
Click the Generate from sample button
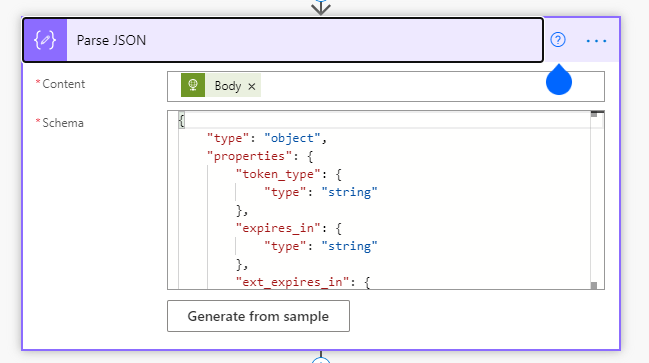[258, 316]
